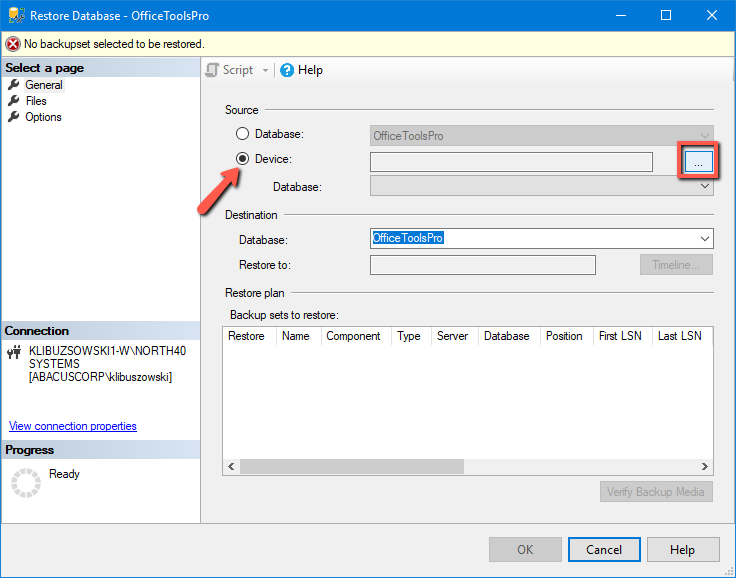This screenshot has width=736, height=578.
Task: Click the right arrow of the horizontal scrollbar
Action: click(705, 466)
